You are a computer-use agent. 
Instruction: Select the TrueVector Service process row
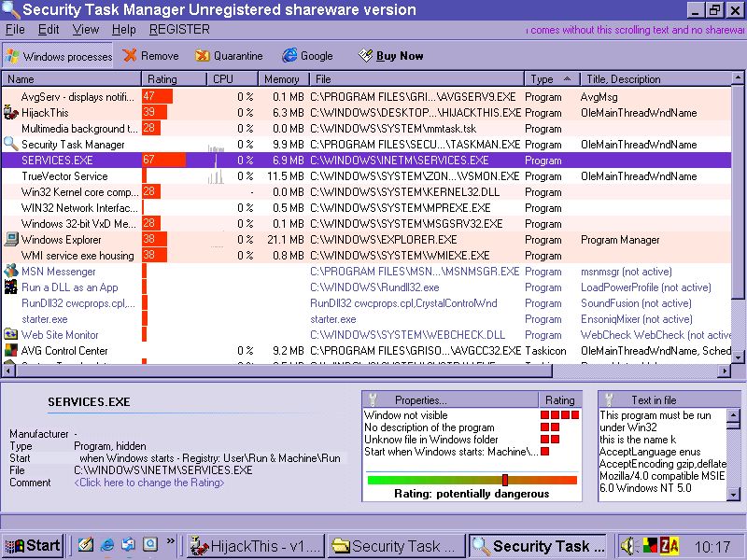tap(367, 176)
